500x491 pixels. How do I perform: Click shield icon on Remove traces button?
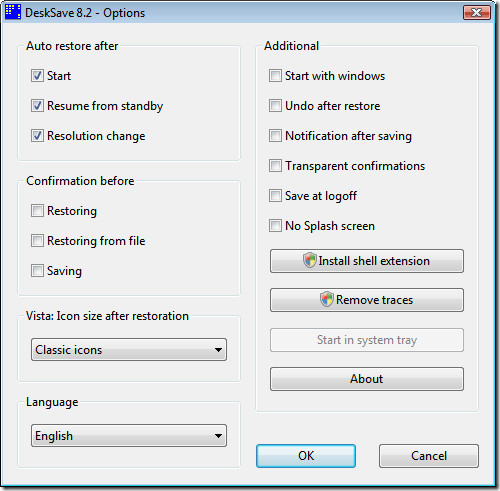point(327,299)
